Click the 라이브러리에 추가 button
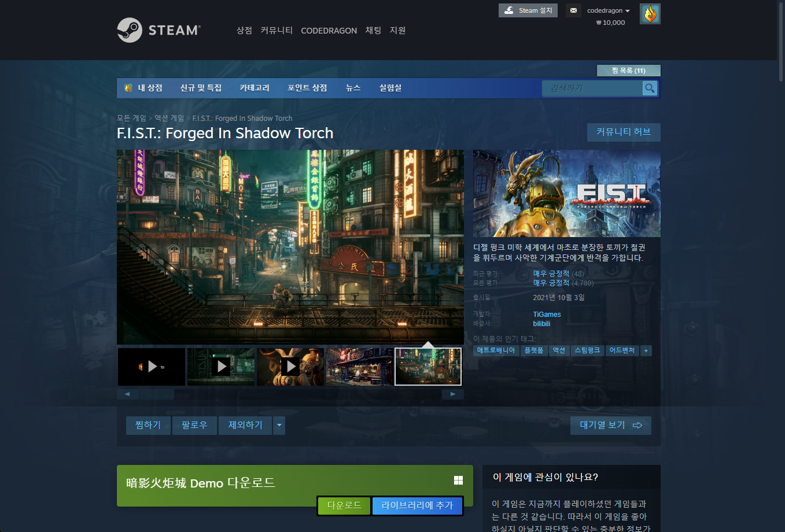The height and width of the screenshot is (532, 785). [x=417, y=505]
